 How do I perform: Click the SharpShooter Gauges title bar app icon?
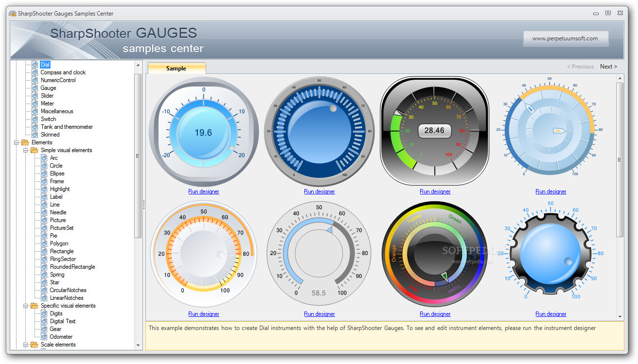click(13, 14)
